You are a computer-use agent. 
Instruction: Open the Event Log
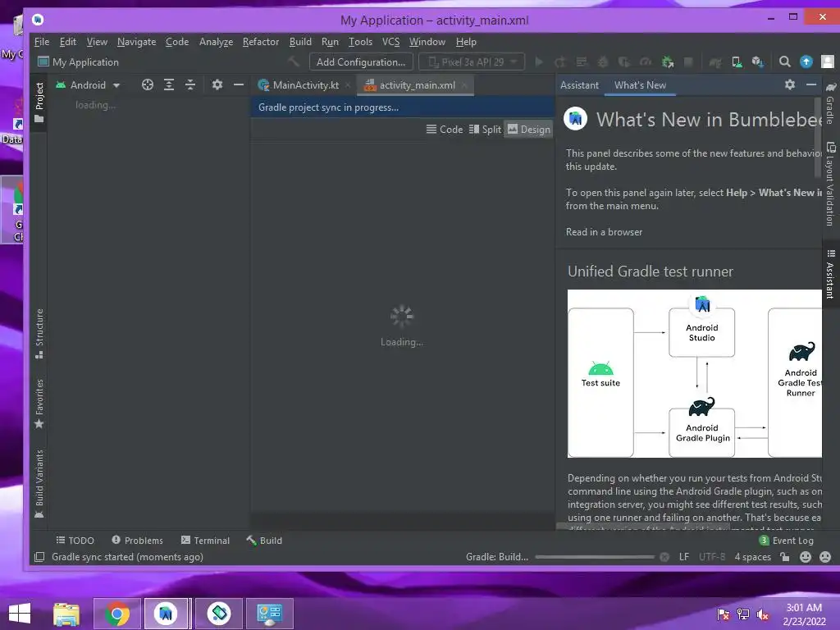coord(787,541)
